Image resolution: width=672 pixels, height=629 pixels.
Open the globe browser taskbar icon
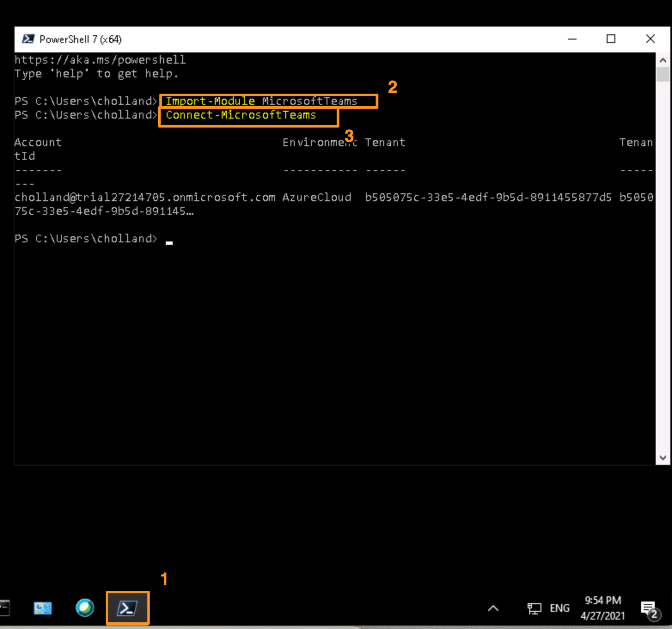pyautogui.click(x=85, y=608)
